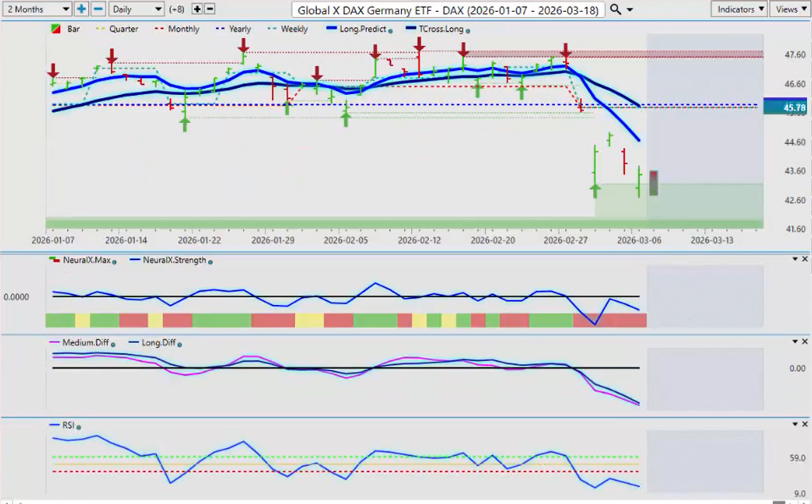Image resolution: width=812 pixels, height=504 pixels.
Task: Click the black plus forecast extend button
Action: pos(197,8)
